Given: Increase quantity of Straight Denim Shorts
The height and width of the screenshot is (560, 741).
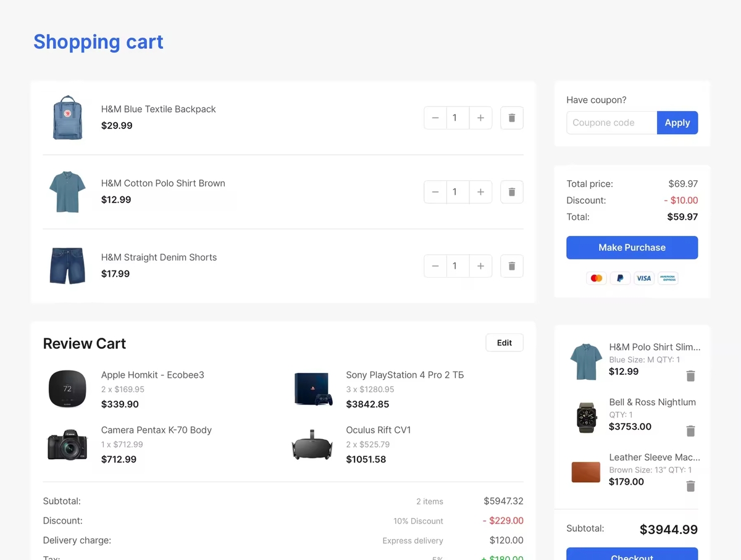Looking at the screenshot, I should coord(480,266).
